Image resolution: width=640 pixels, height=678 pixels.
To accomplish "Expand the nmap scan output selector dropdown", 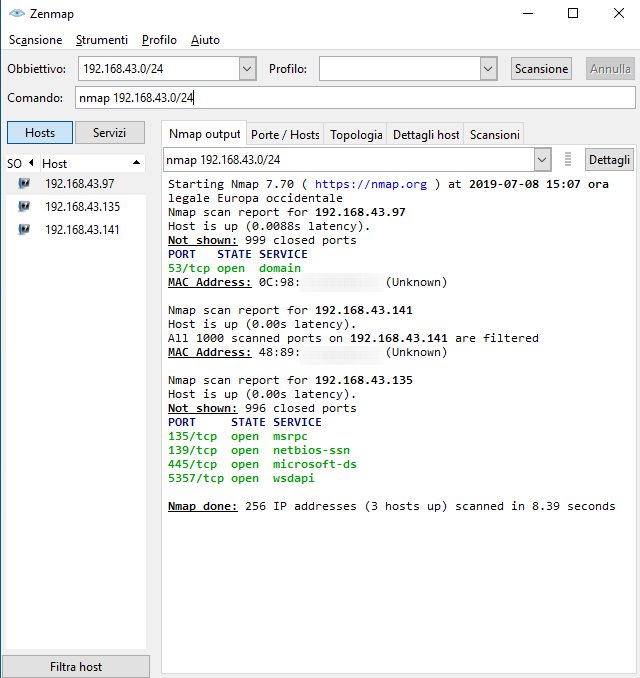I will point(541,160).
